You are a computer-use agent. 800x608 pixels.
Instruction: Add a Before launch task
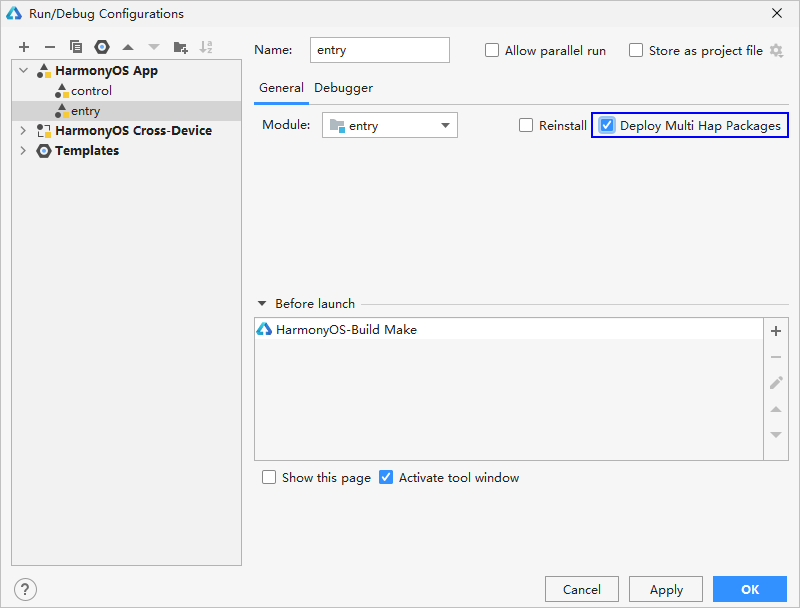point(776,331)
